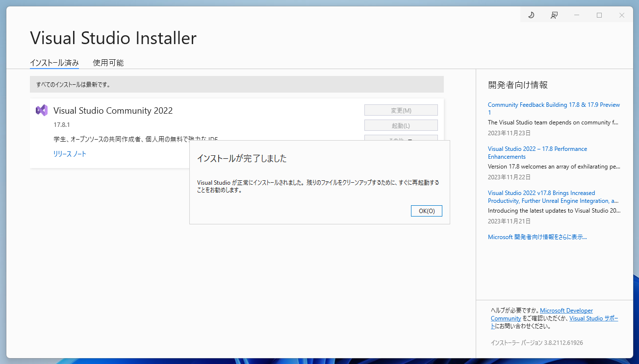Click the Visual Studio Community 2022 logo
The height and width of the screenshot is (364, 639).
(42, 110)
